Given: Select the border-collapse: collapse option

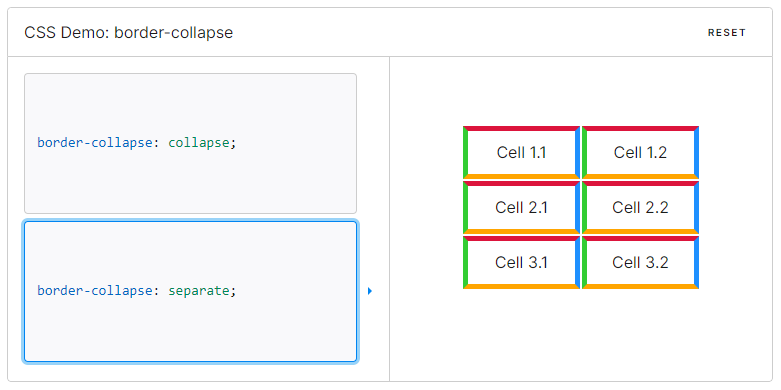Looking at the screenshot, I should pos(190,143).
